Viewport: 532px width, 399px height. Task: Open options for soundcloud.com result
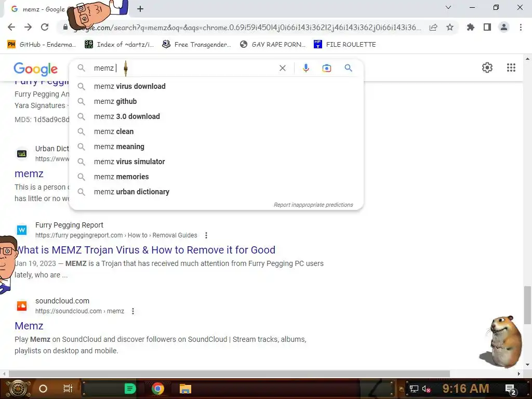coord(133,311)
